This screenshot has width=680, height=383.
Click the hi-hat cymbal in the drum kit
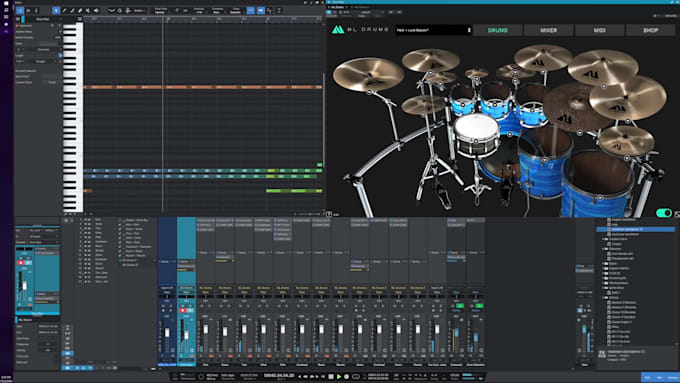(423, 105)
